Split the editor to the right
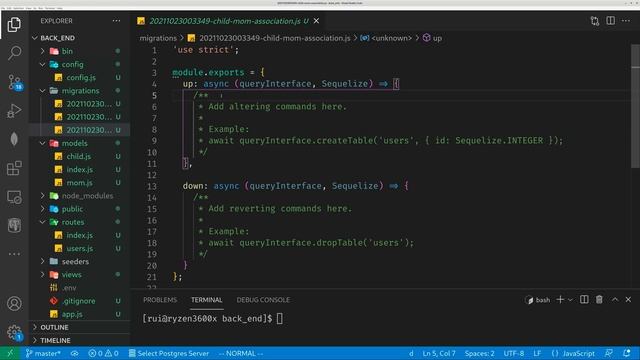This screenshot has height=360, width=640. tap(610, 20)
